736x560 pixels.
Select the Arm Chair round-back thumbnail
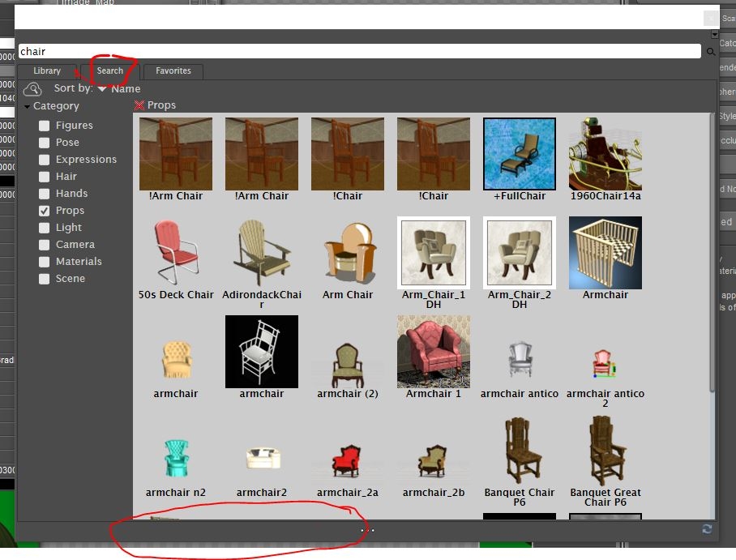tap(348, 253)
